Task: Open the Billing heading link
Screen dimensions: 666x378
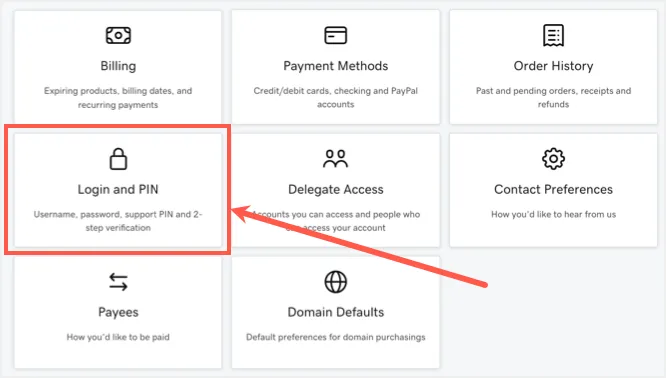Action: (x=118, y=66)
